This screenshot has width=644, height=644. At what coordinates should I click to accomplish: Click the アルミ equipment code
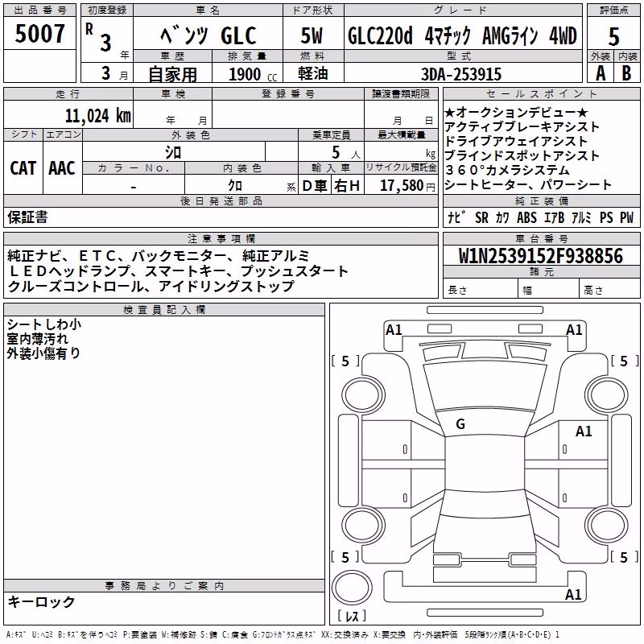581,217
